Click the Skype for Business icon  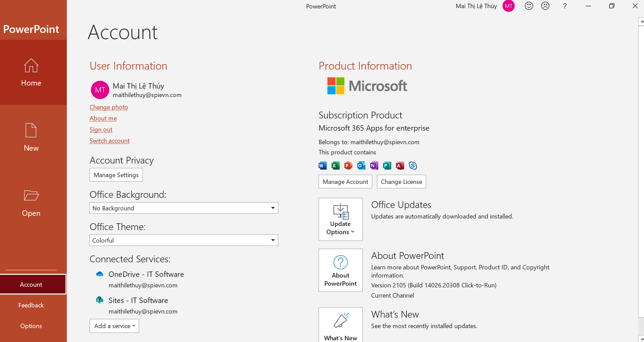tap(413, 166)
